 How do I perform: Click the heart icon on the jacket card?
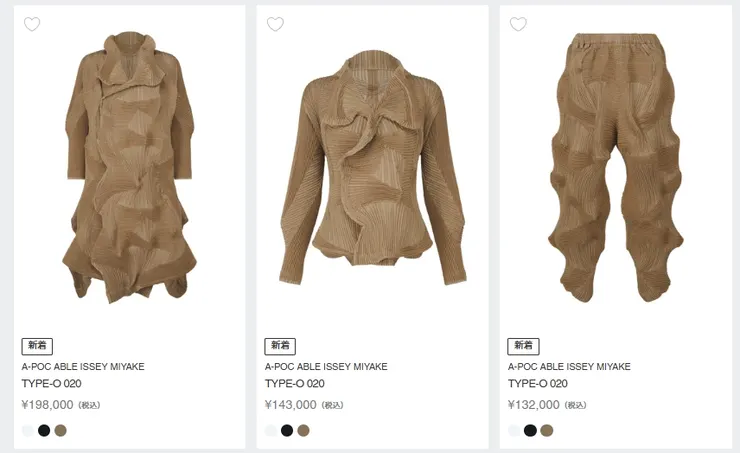click(275, 24)
